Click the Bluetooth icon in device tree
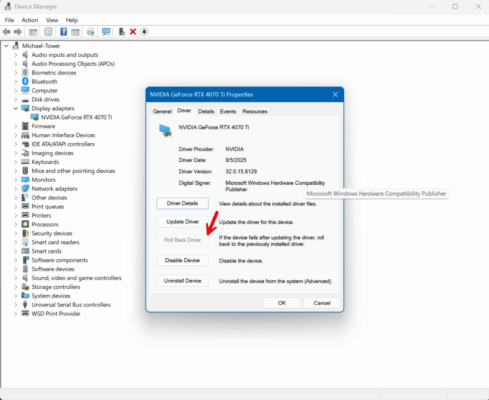 [25, 81]
